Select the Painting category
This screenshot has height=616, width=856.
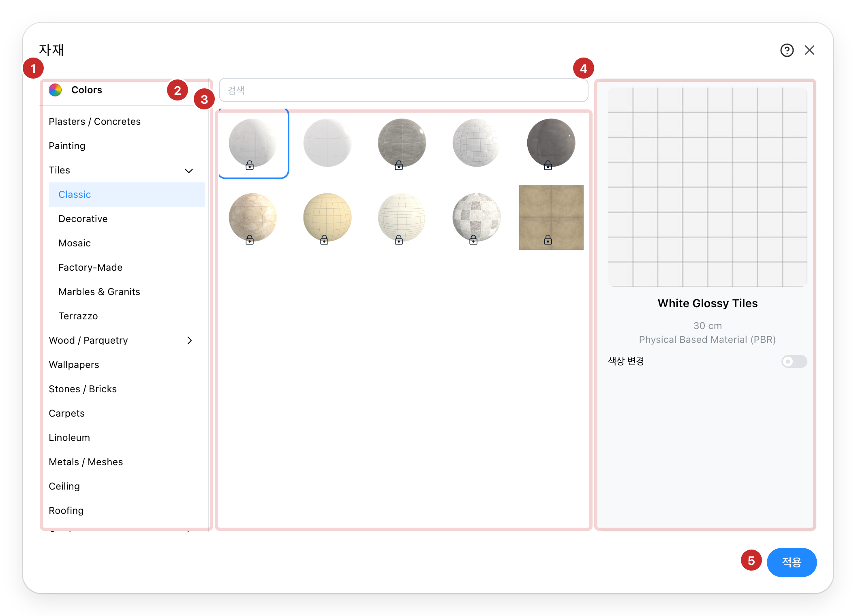tap(67, 146)
